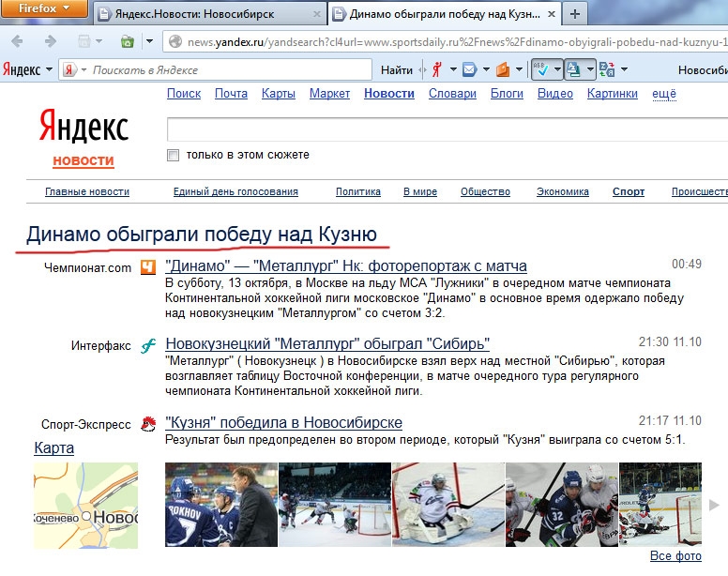
Task: Click the large Яндекс logo
Action: pyautogui.click(x=83, y=127)
